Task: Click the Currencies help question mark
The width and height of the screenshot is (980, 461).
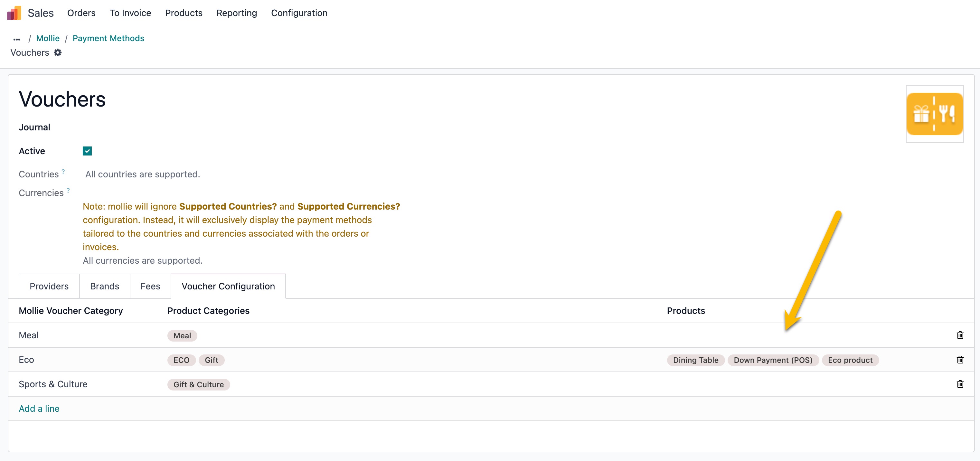Action: coord(68,190)
